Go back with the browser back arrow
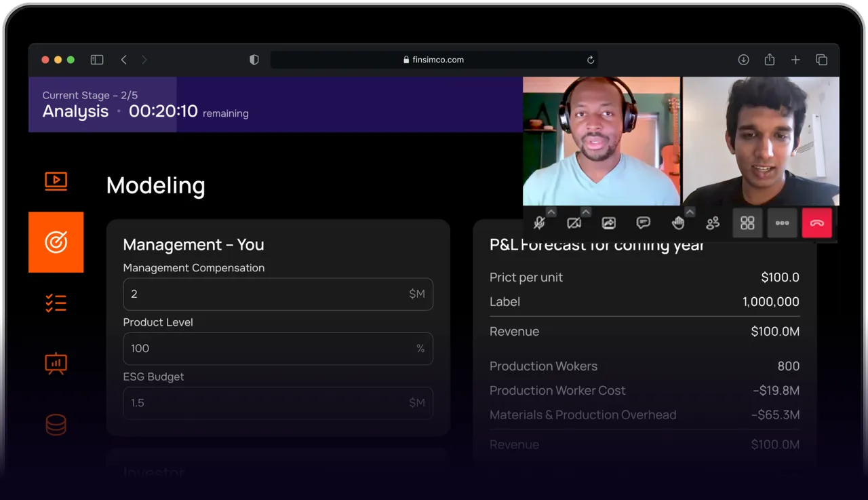 pos(123,60)
